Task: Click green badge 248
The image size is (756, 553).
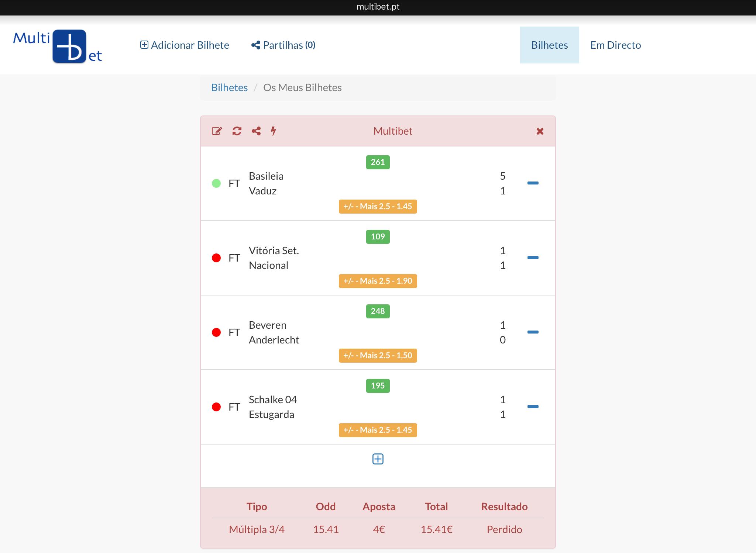Action: 378,311
